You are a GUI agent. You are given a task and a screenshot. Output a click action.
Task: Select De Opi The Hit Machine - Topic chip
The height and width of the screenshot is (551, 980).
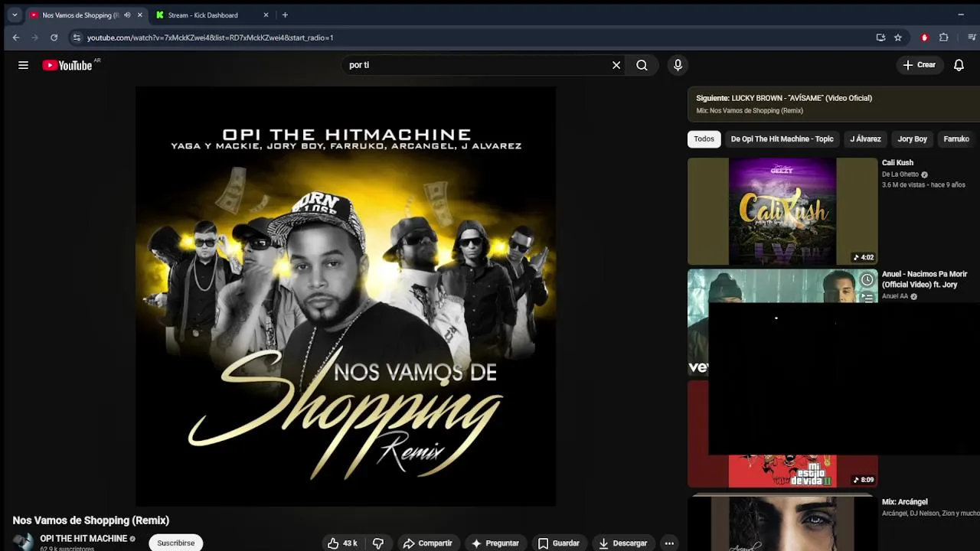(782, 139)
